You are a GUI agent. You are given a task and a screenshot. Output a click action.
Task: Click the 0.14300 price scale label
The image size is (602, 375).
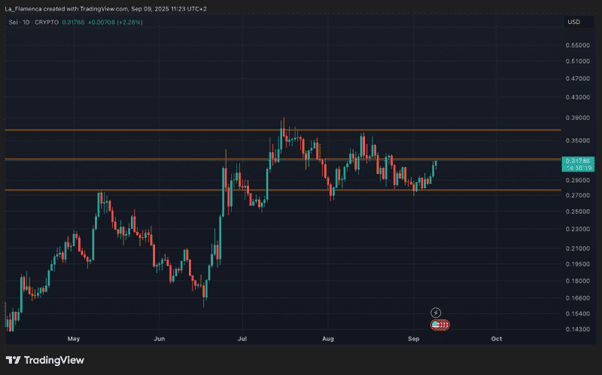[578, 329]
